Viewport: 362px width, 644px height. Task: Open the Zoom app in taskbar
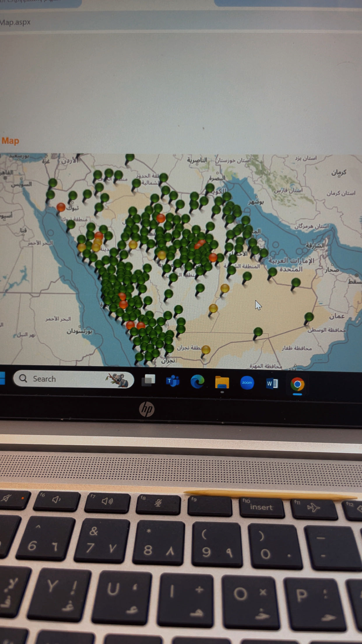247,383
